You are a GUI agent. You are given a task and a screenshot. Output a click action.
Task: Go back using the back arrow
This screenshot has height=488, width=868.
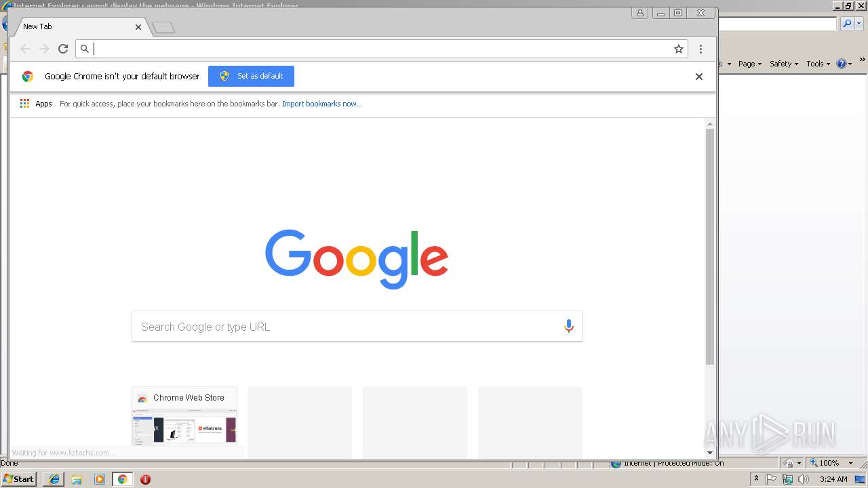pos(25,49)
